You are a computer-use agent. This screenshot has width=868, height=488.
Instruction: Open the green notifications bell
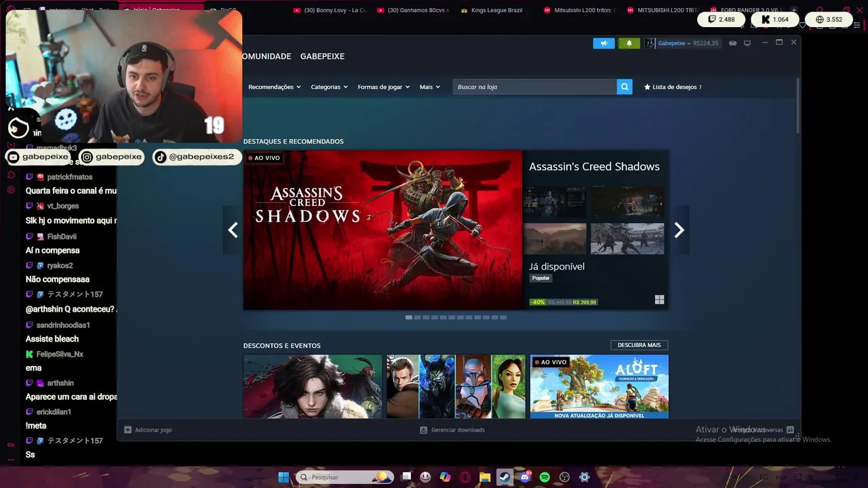pos(629,43)
